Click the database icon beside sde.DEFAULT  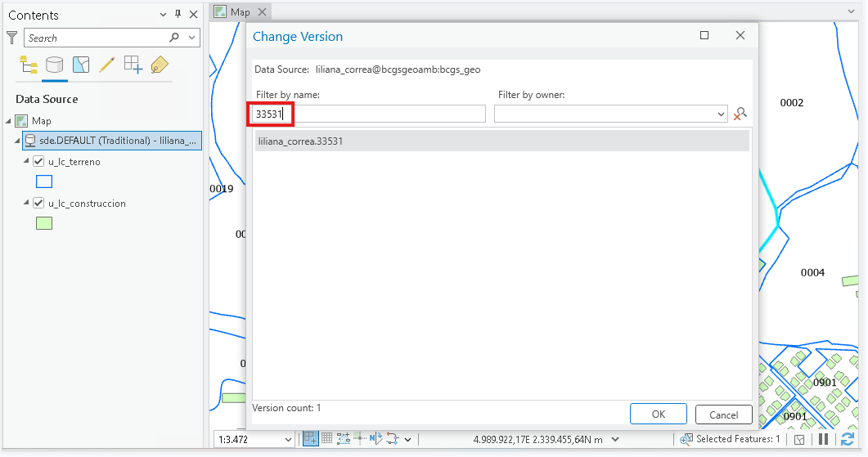coord(31,141)
